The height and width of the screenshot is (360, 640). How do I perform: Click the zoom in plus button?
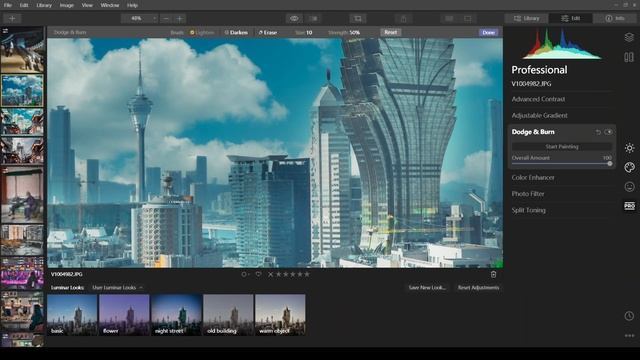pyautogui.click(x=180, y=18)
